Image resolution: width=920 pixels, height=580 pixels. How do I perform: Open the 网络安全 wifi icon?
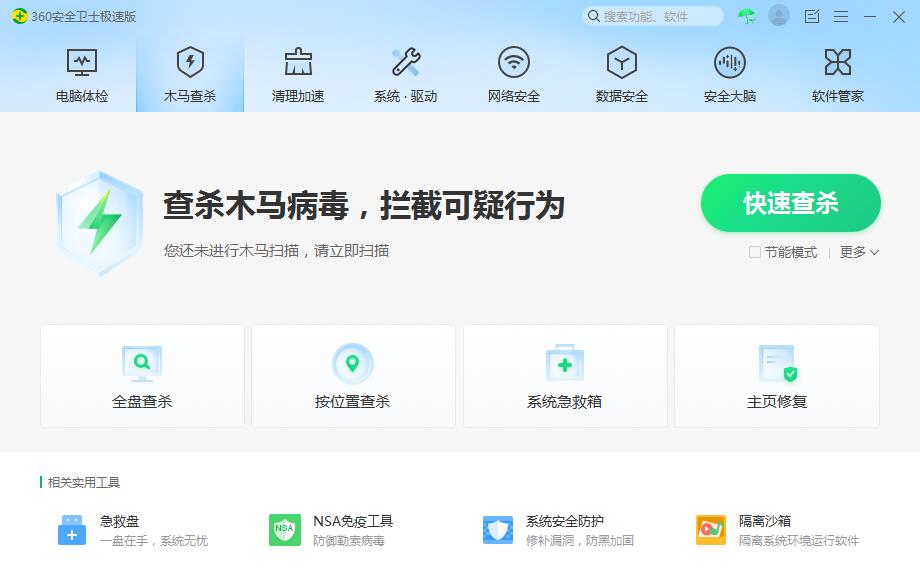(x=514, y=62)
